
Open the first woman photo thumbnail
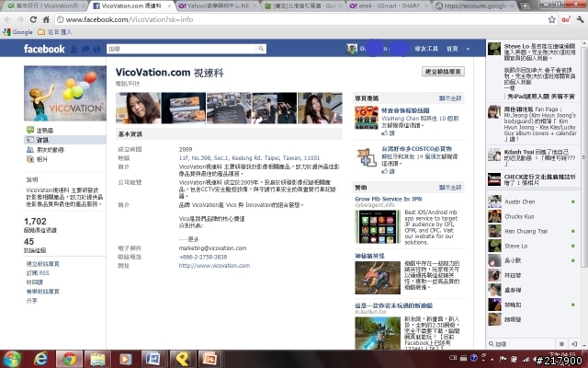[138, 108]
